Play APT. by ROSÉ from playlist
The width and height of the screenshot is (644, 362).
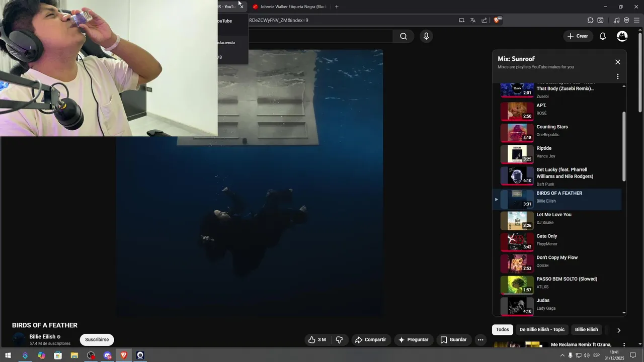tap(557, 111)
